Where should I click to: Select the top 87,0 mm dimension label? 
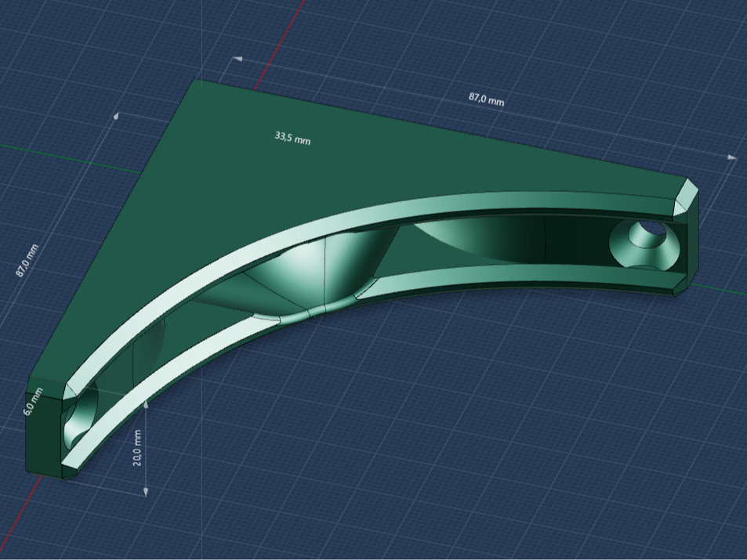tap(486, 99)
